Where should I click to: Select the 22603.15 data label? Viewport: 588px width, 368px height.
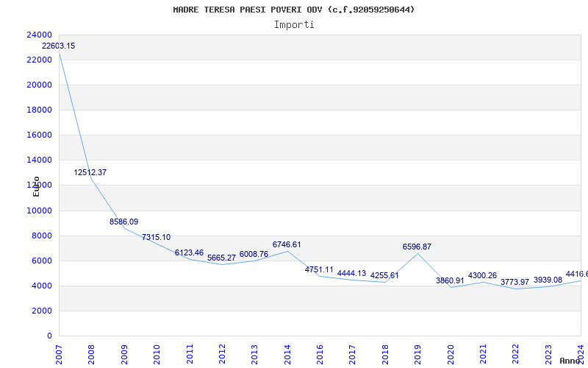coord(59,46)
